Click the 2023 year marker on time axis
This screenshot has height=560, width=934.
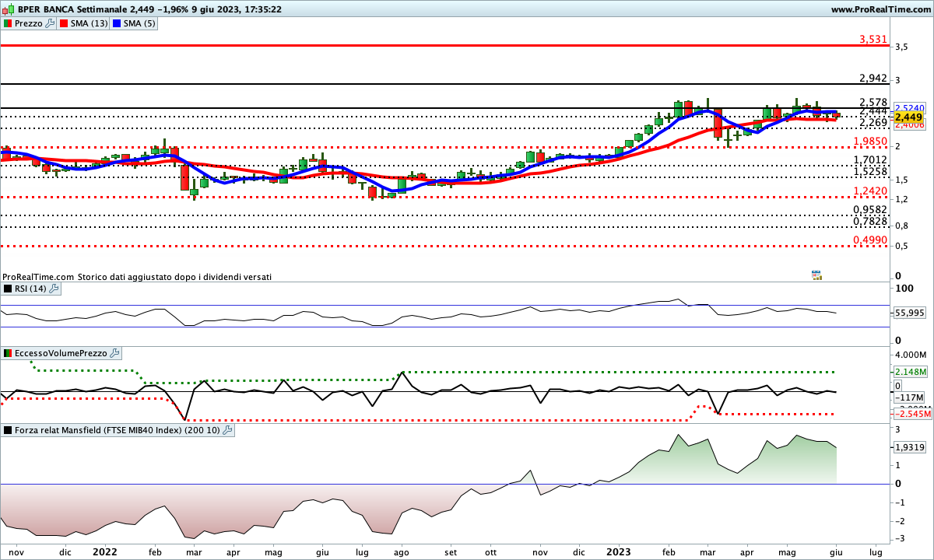[x=620, y=551]
